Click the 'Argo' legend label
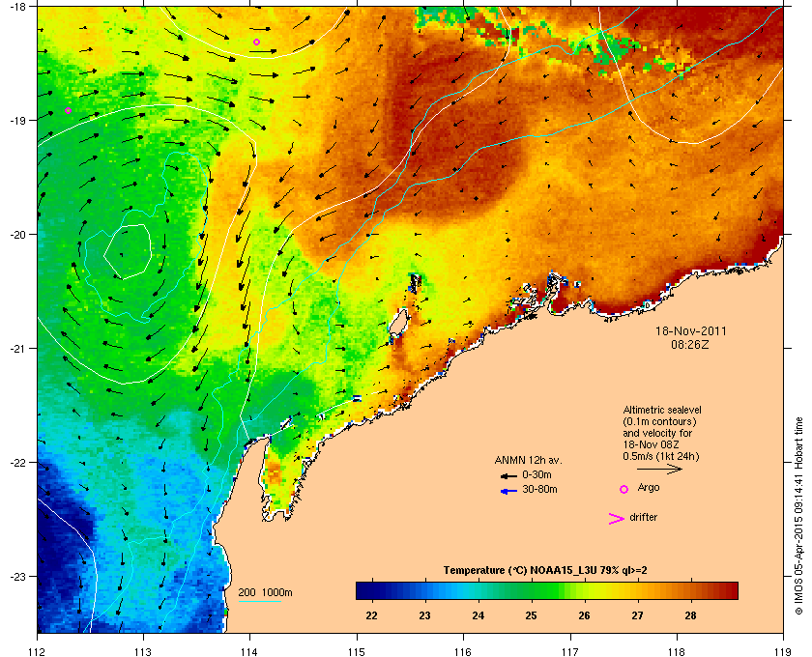The width and height of the screenshot is (812, 657). coord(649,487)
